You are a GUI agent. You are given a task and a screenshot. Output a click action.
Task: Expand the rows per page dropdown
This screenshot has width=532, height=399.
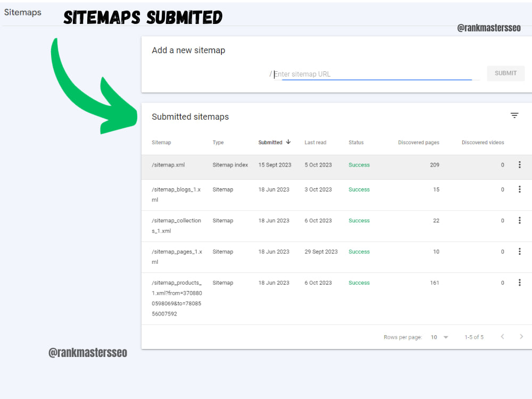point(439,337)
